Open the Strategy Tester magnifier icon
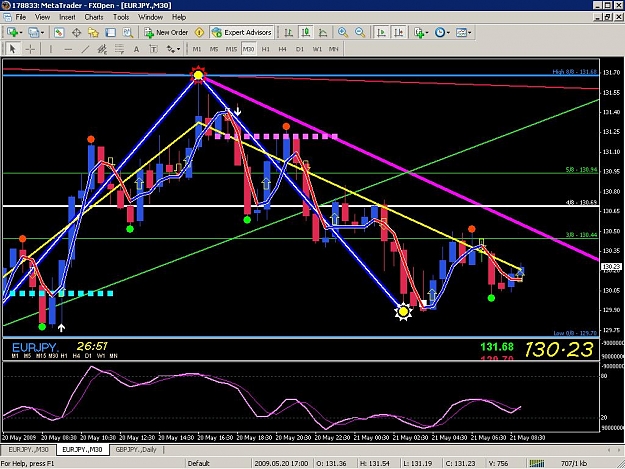 point(128,32)
